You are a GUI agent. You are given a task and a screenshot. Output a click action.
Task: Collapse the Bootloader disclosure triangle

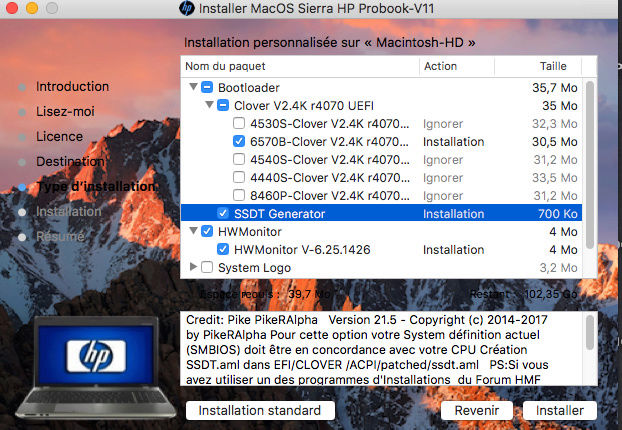coord(193,87)
